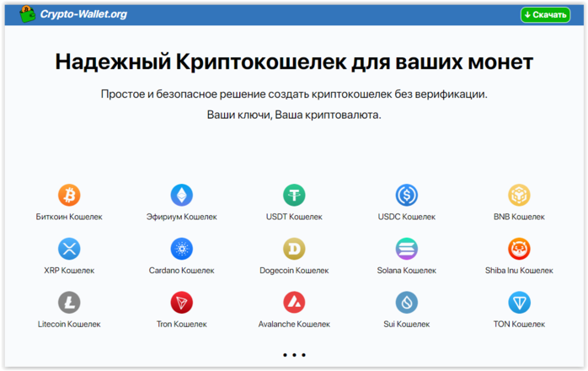
Task: Open the Litecoin Кошелек link
Action: tap(69, 324)
